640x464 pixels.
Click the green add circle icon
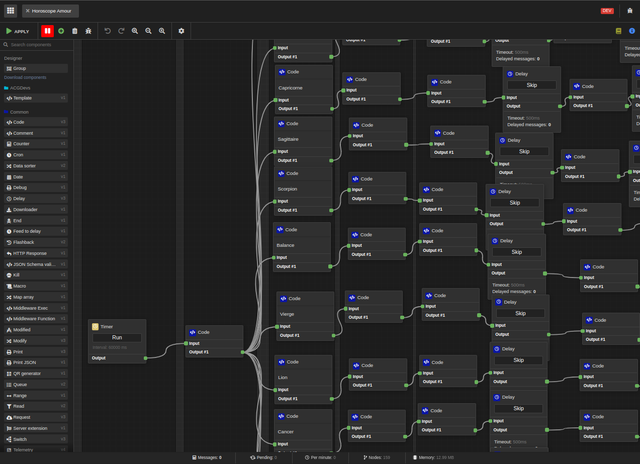pos(61,31)
